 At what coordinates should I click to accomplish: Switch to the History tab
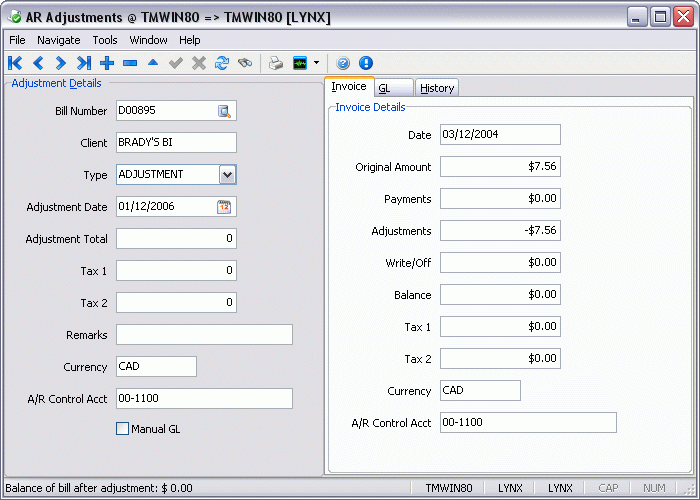pyautogui.click(x=437, y=88)
